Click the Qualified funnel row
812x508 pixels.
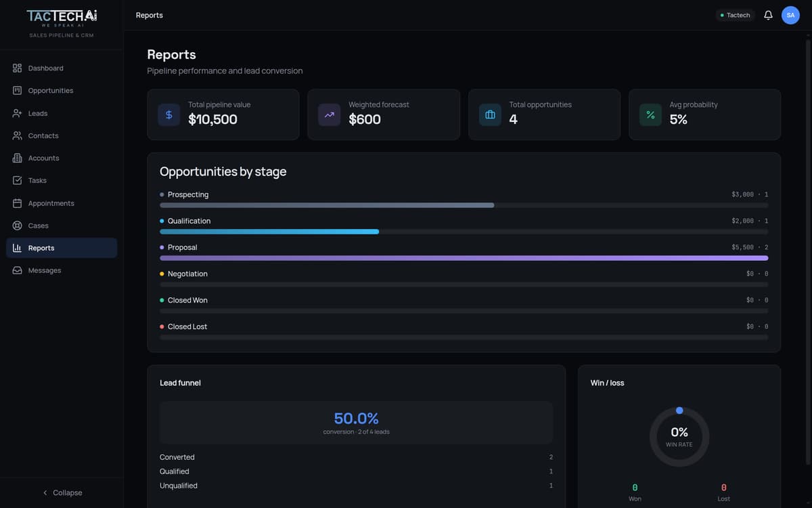pyautogui.click(x=356, y=471)
